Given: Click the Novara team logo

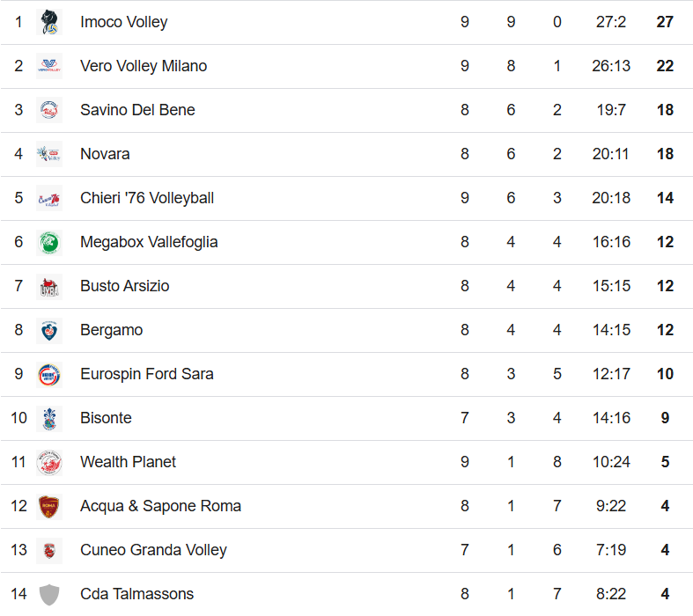Looking at the screenshot, I should tap(49, 154).
